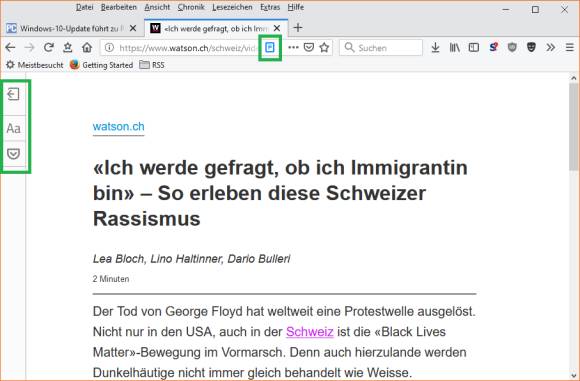The height and width of the screenshot is (381, 580).
Task: Toggle Reader View in address bar
Action: coord(270,47)
